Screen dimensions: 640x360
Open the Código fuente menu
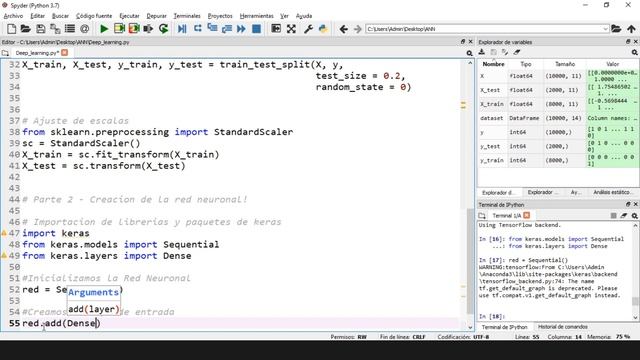[94, 16]
